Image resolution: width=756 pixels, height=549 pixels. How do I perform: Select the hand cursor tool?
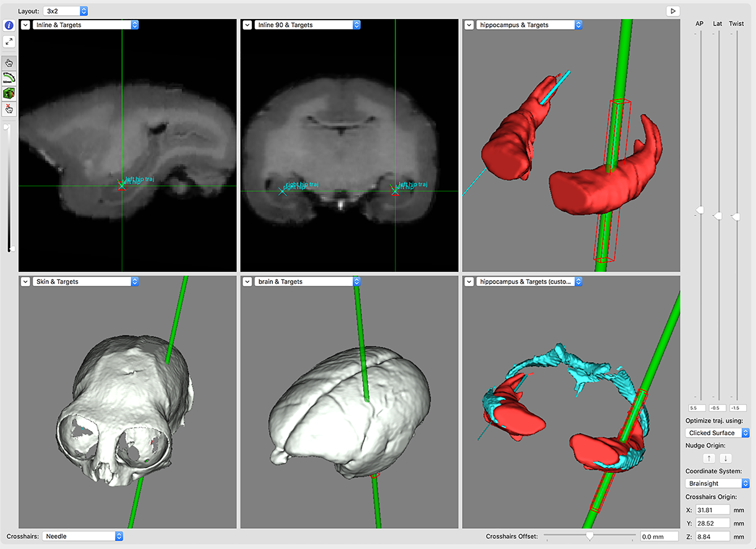(x=9, y=63)
